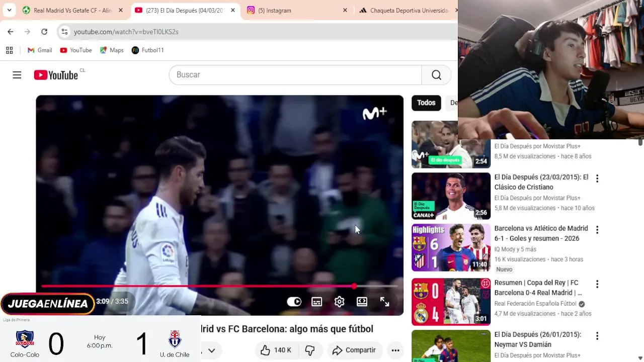Open Neymar VS Damián thumbnail

point(451,346)
